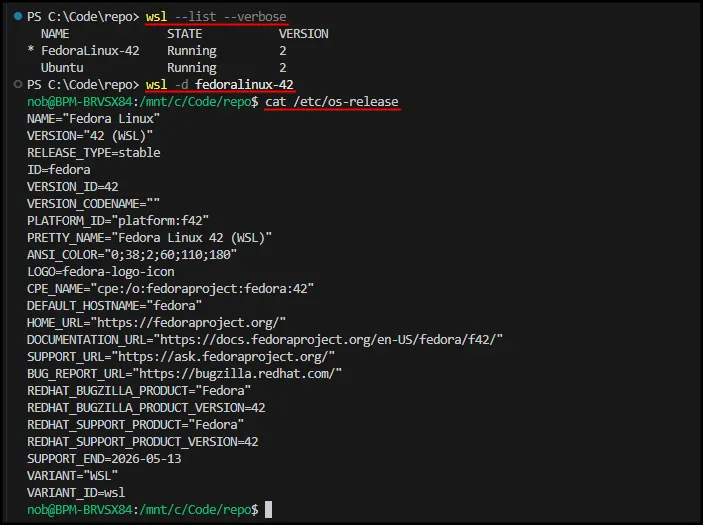
Task: Click the command marker beside wsl -d prompt
Action: click(x=16, y=84)
